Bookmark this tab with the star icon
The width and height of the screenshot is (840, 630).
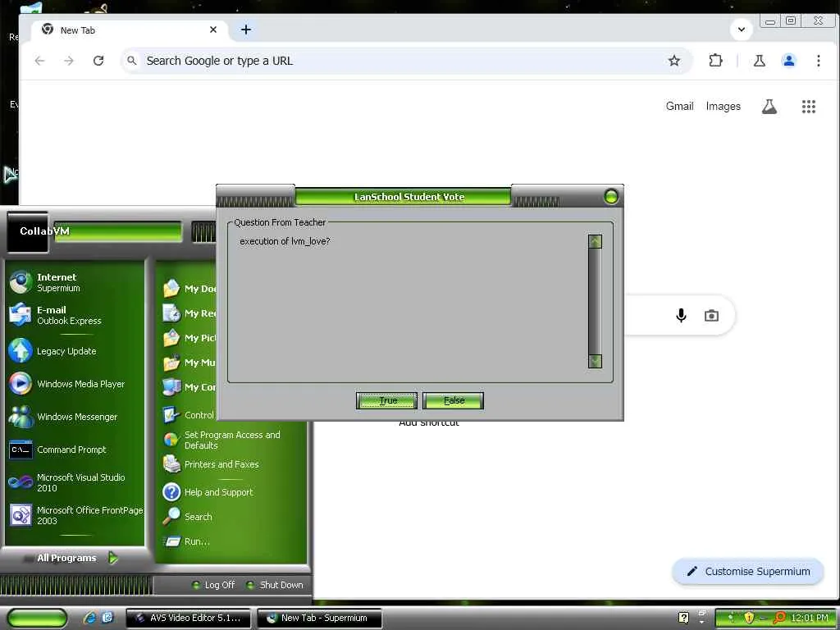(x=674, y=61)
